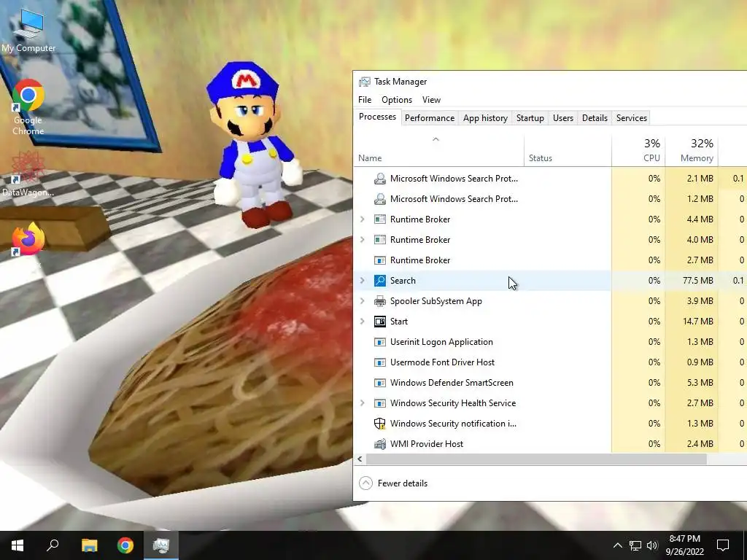Select the Microsoft Windows Search Prot row using 1.2 MB
Viewport: 747px width, 560px height.
[550, 199]
